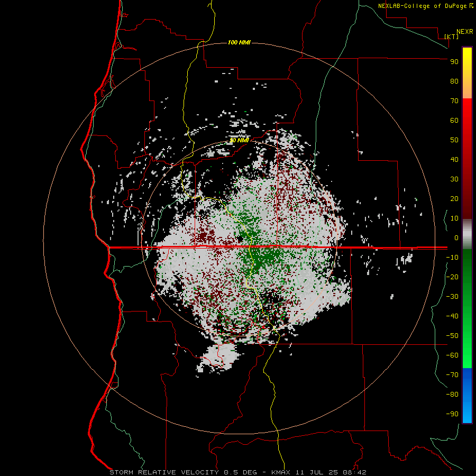Click the -90 value on the velocity scale
Viewport: 476px width, 476px height.
coord(452,414)
